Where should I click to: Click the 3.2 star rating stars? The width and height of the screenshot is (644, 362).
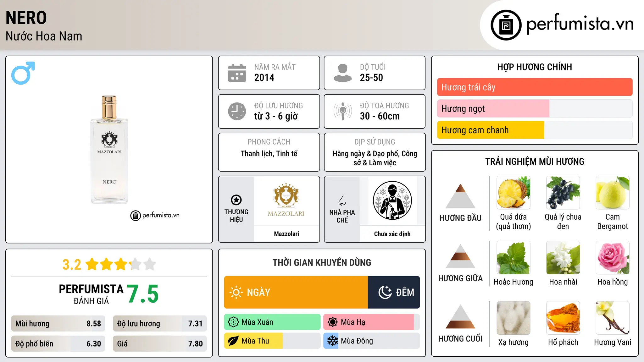coord(121,264)
